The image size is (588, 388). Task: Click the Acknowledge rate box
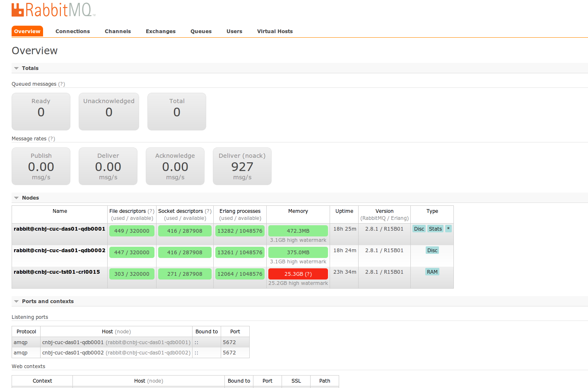[x=175, y=166]
